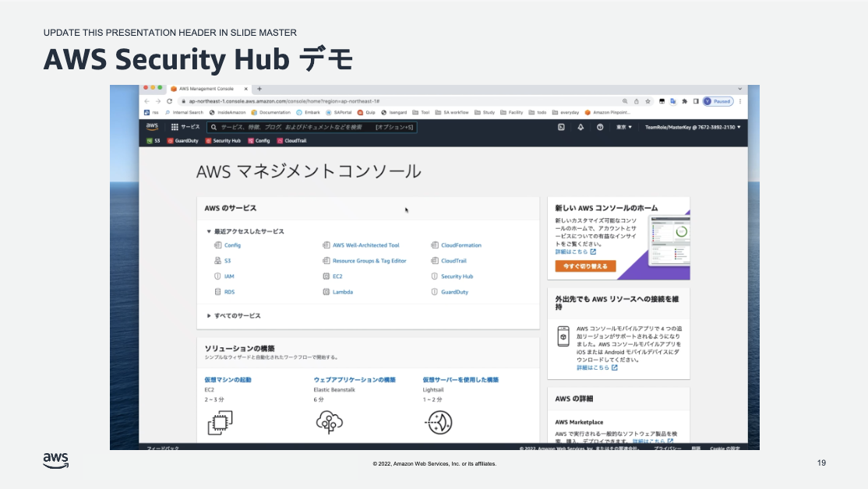This screenshot has width=868, height=489.
Task: Open Security Hub favorite shortcut in navbar
Action: [x=223, y=140]
